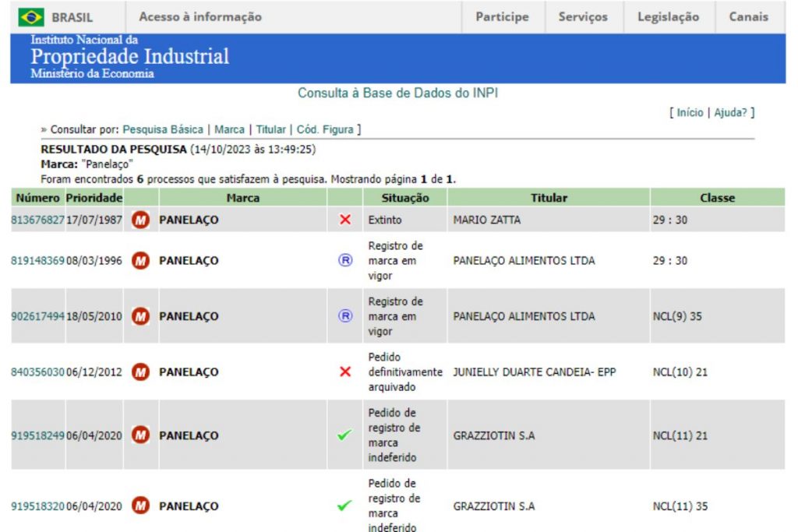798x532 pixels.
Task: Click priority date 06/12/2012
Action: (x=94, y=372)
